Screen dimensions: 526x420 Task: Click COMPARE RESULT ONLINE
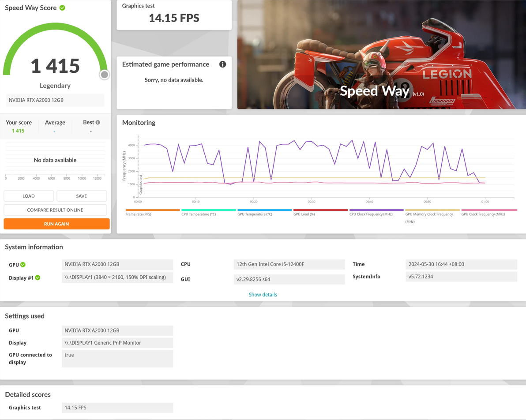tap(55, 210)
